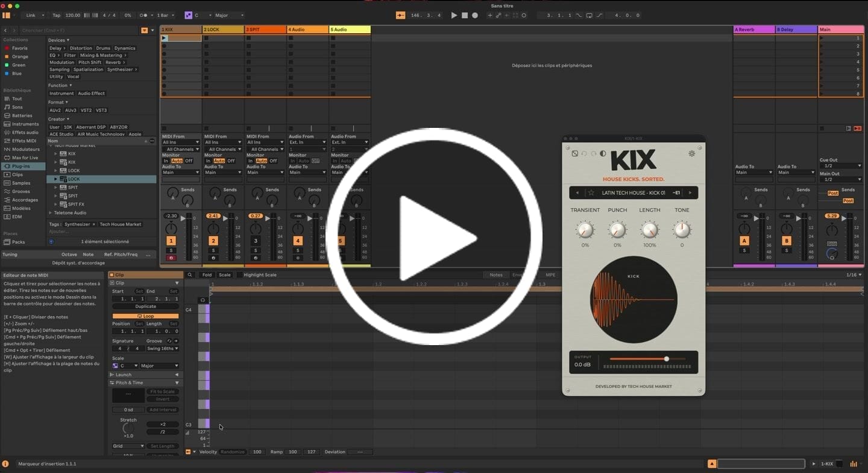Toggle the Fold button in note editor
868x473 pixels.
207,275
